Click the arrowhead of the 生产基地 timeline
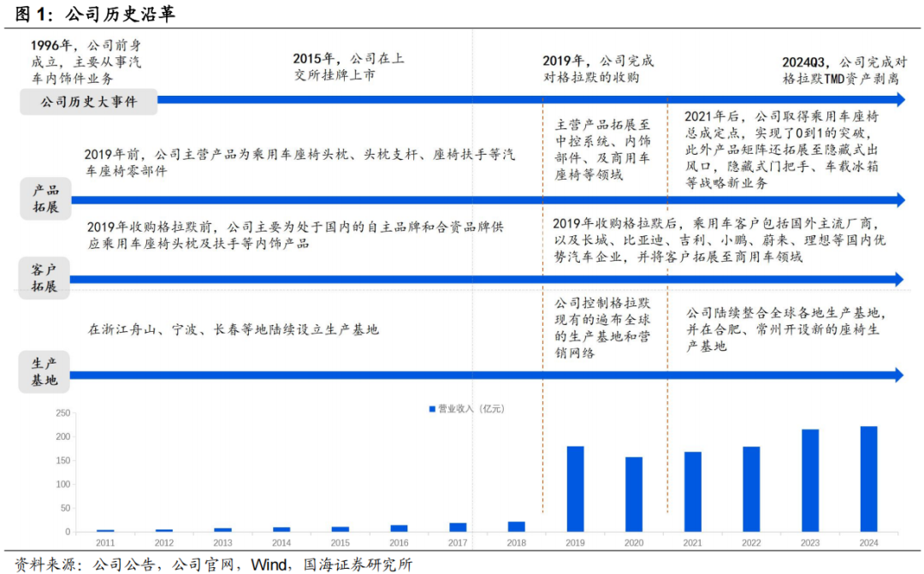The height and width of the screenshot is (574, 924). click(899, 375)
